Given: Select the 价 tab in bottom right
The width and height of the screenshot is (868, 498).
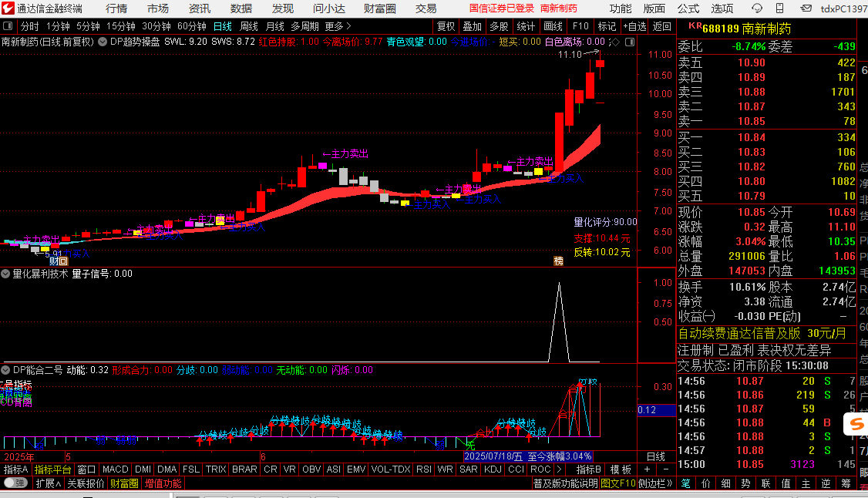Looking at the screenshot, I should [706, 483].
